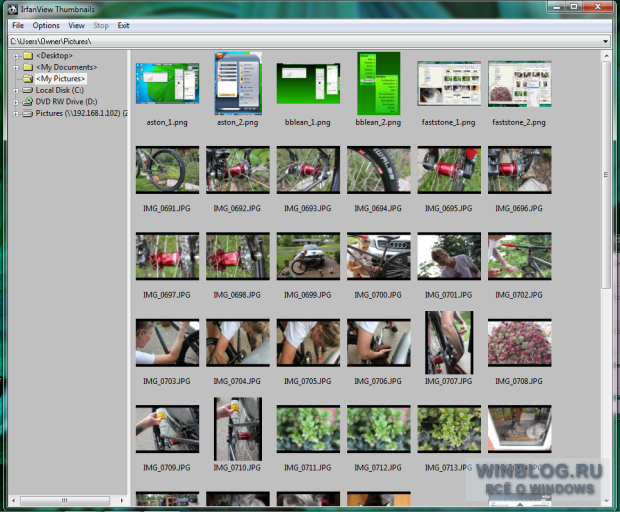The image size is (620, 512).
Task: Select the IMG_0713.JPG thumbnail
Action: coord(449,429)
